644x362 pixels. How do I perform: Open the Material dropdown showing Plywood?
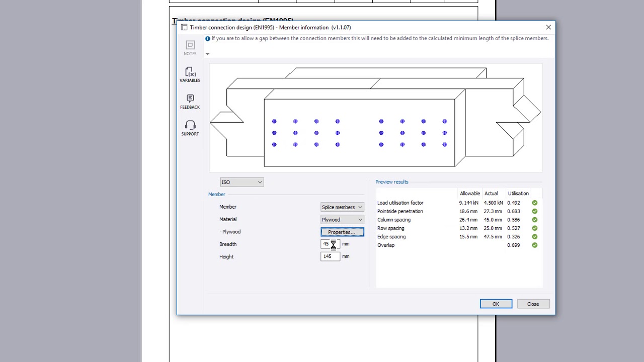click(x=342, y=220)
